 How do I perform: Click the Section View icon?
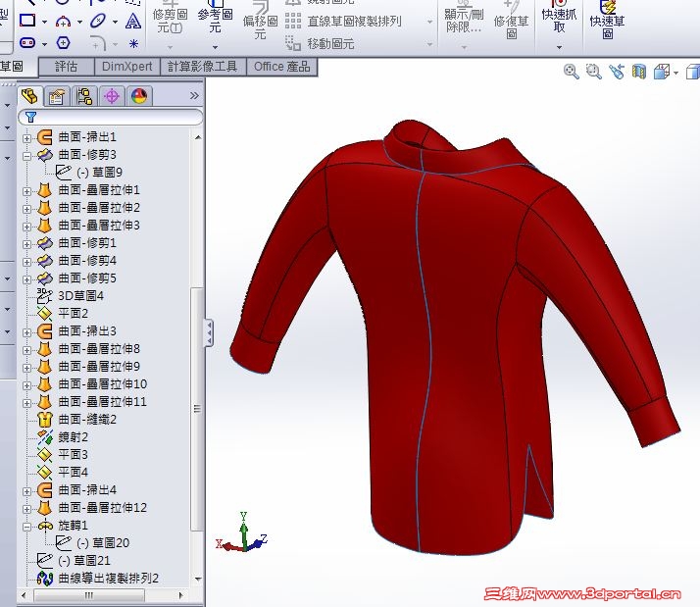point(639,72)
